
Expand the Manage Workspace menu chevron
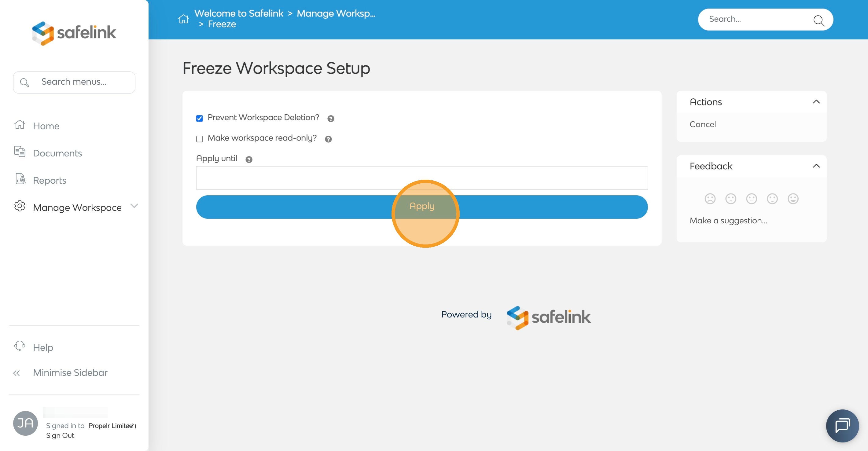pos(134,206)
